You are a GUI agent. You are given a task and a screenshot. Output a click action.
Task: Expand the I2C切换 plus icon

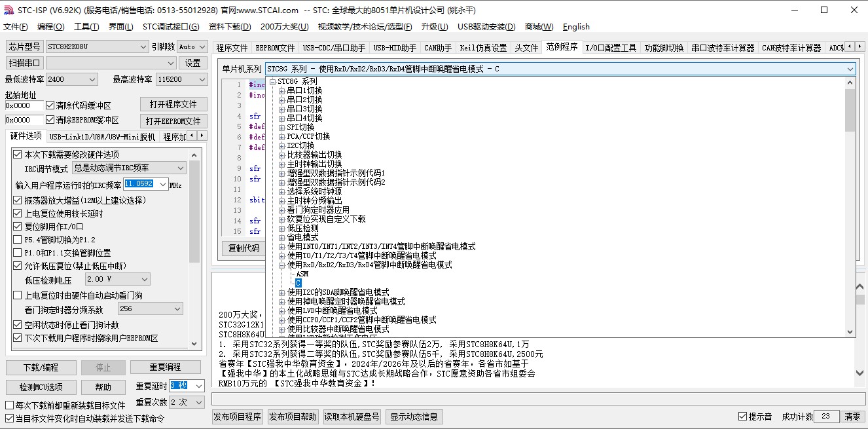click(281, 146)
